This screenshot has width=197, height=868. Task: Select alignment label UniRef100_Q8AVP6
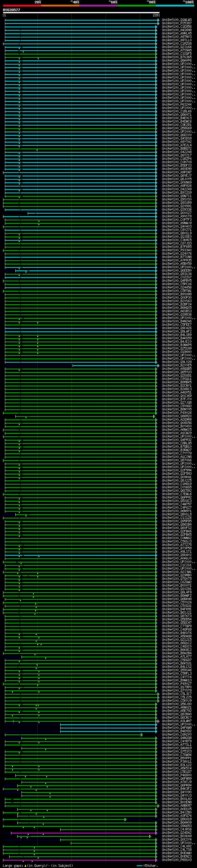176,61
